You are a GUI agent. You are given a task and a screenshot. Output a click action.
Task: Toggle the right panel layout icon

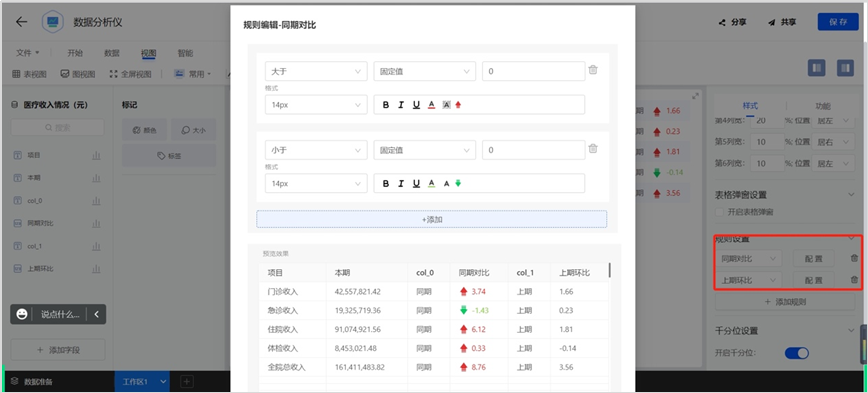(x=845, y=68)
